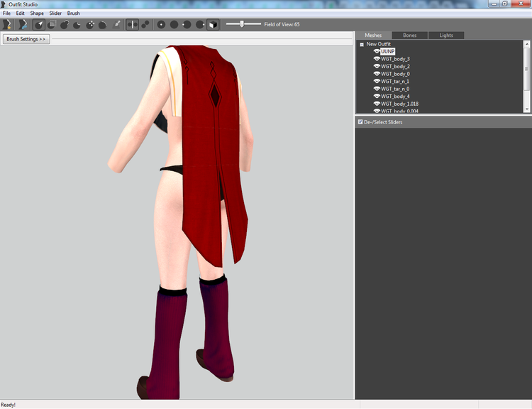Hide the WGT_body_2 mesh

tap(376, 66)
